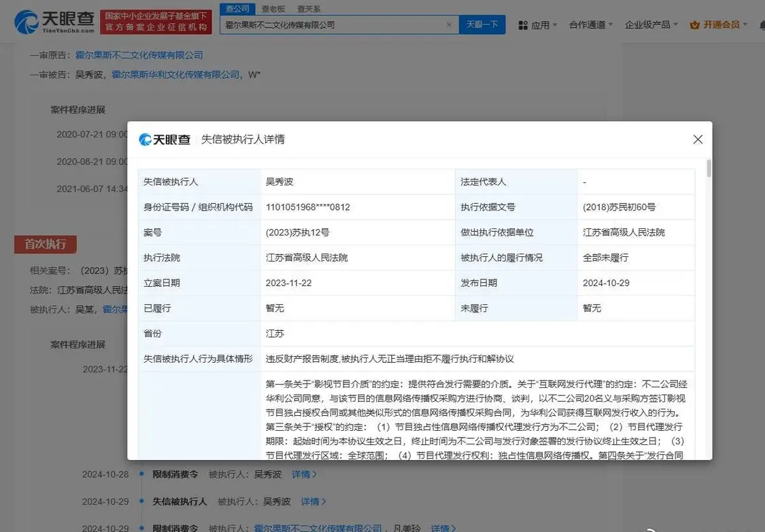Open the 开通会员 menu
This screenshot has width=765, height=532.
(721, 25)
